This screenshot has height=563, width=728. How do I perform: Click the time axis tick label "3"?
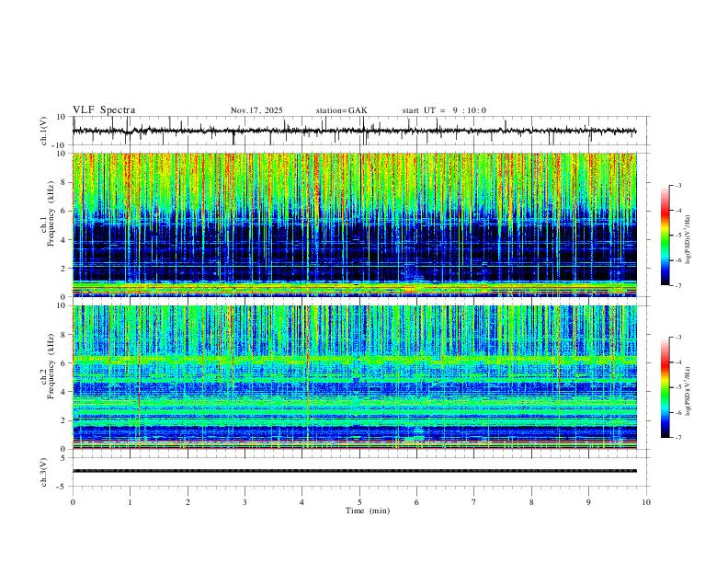(245, 502)
